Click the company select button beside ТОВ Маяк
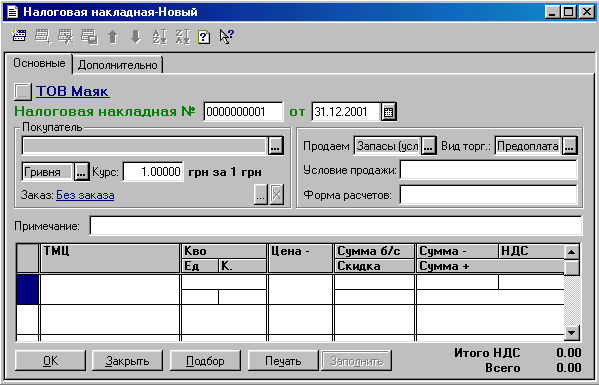The image size is (599, 385). point(23,92)
